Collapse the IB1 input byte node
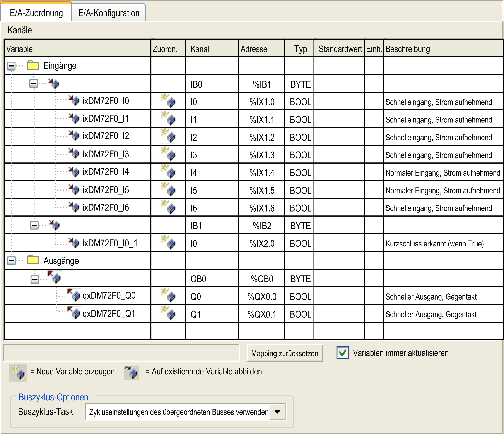504x434 pixels. (x=34, y=225)
